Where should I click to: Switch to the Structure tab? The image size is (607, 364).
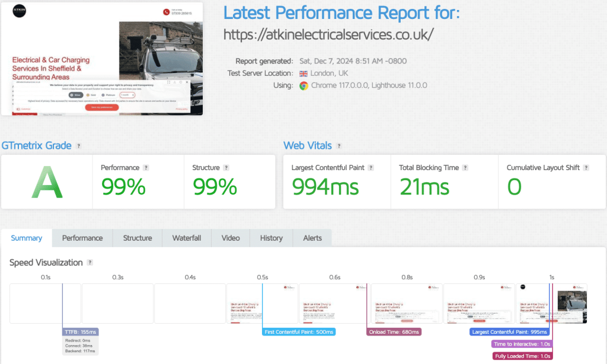(x=138, y=238)
